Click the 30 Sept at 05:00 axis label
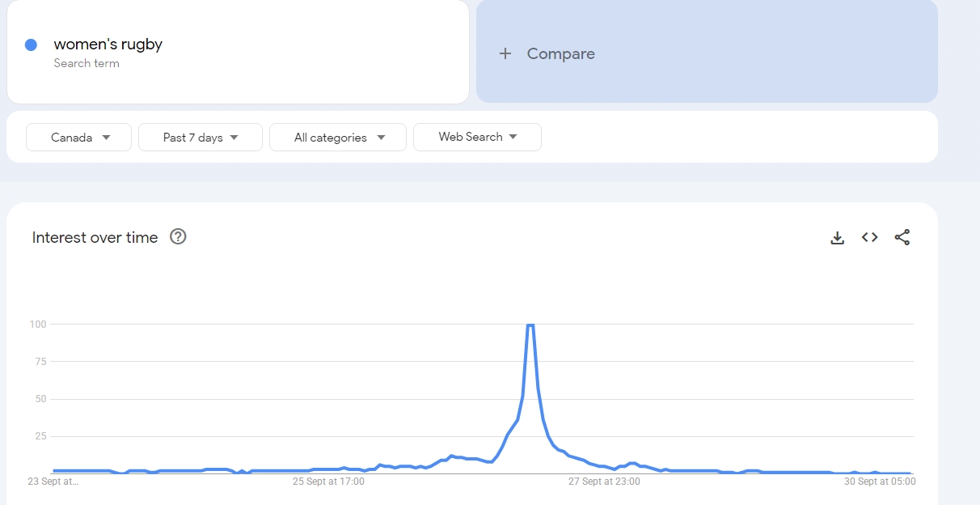The image size is (980, 505). coord(880,482)
